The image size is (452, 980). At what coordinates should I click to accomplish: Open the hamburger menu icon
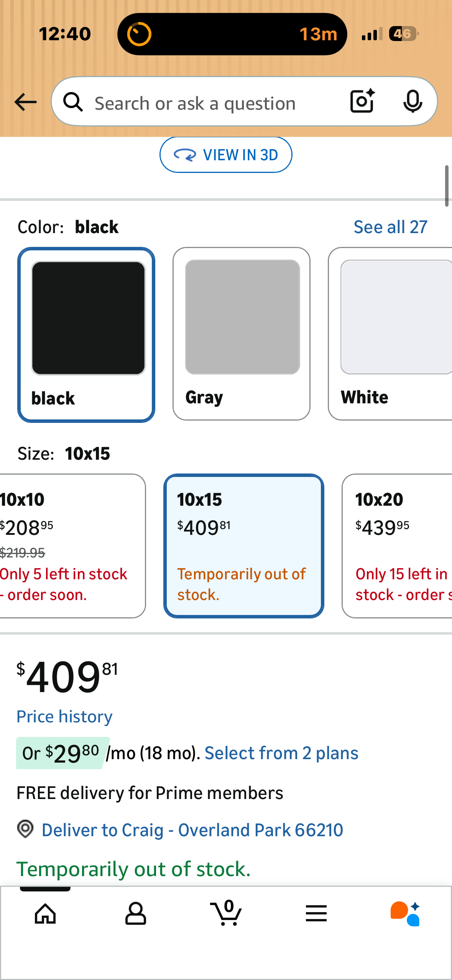coord(316,913)
